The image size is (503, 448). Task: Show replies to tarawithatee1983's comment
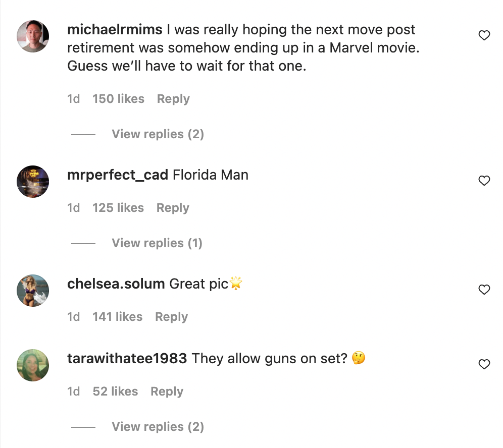157,426
